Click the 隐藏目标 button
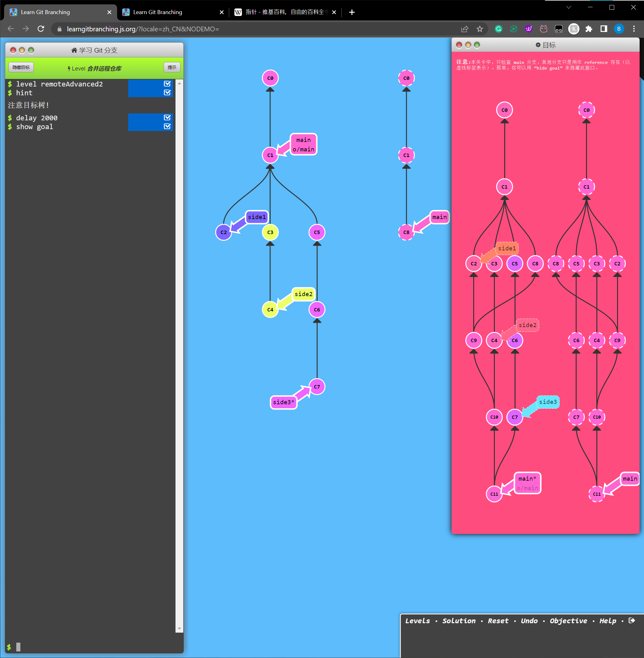Viewport: 644px width, 658px height. point(21,67)
